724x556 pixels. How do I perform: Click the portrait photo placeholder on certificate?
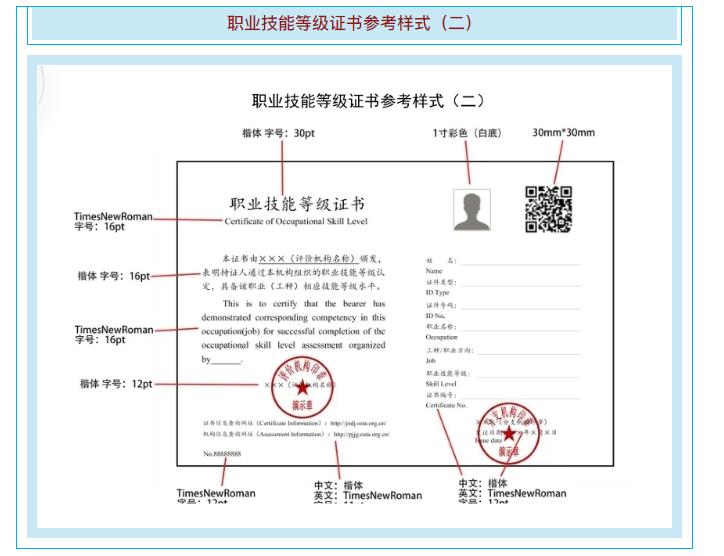coord(472,210)
